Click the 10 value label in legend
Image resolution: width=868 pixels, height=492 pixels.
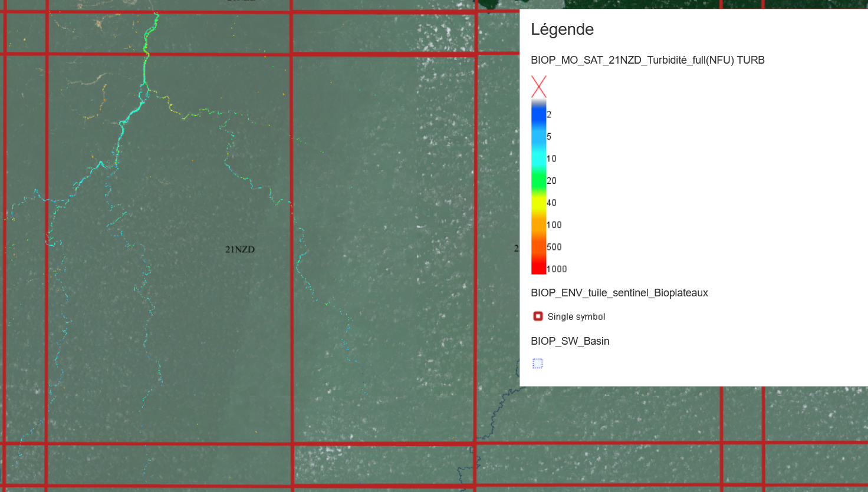(x=551, y=159)
